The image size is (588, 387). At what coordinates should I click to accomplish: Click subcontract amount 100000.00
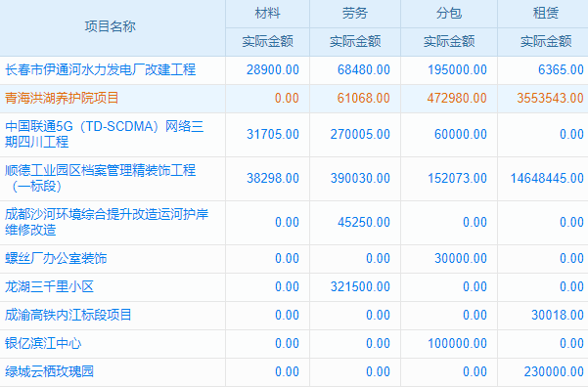click(457, 343)
